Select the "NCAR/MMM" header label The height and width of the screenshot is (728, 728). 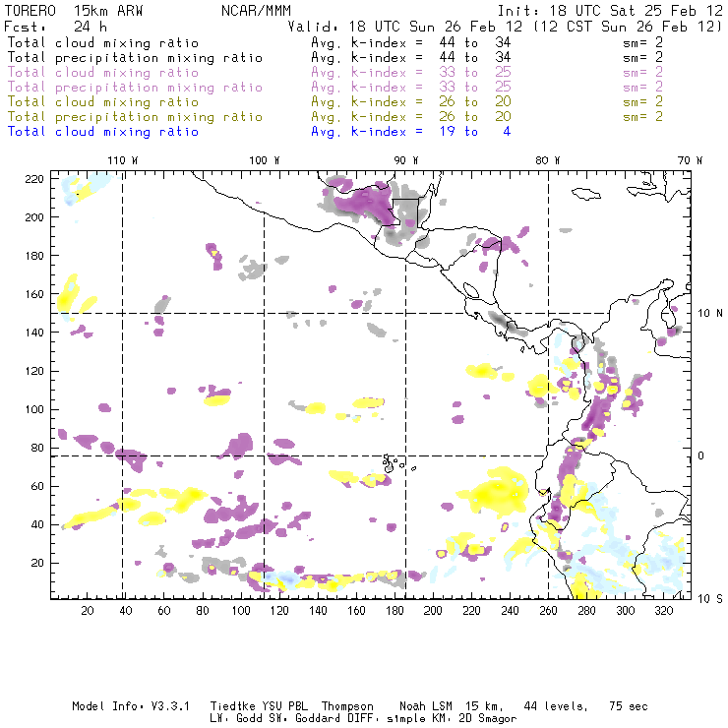pyautogui.click(x=257, y=11)
